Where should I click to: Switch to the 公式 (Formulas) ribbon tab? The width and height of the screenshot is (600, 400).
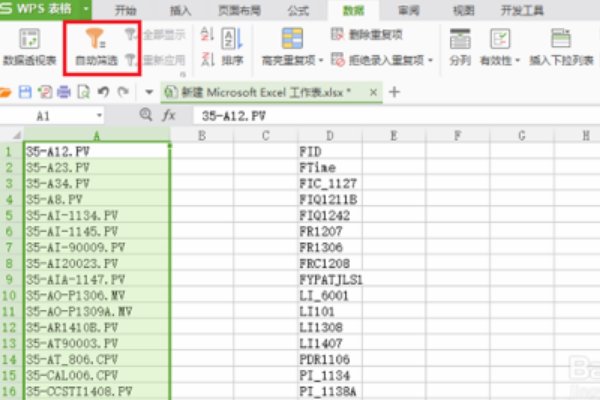coord(298,10)
